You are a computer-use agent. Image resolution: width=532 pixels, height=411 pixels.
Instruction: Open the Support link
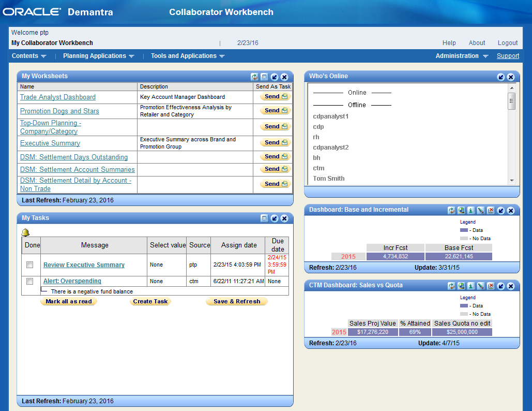(508, 56)
